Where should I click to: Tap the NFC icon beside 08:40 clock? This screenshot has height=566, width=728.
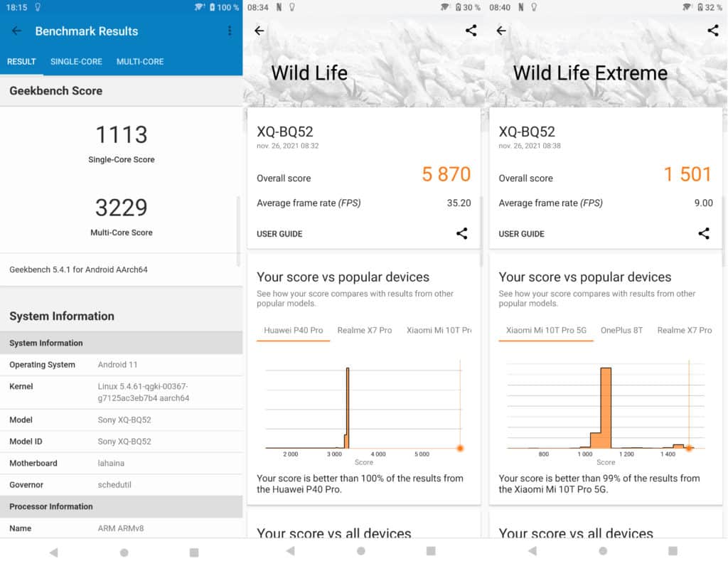521,7
